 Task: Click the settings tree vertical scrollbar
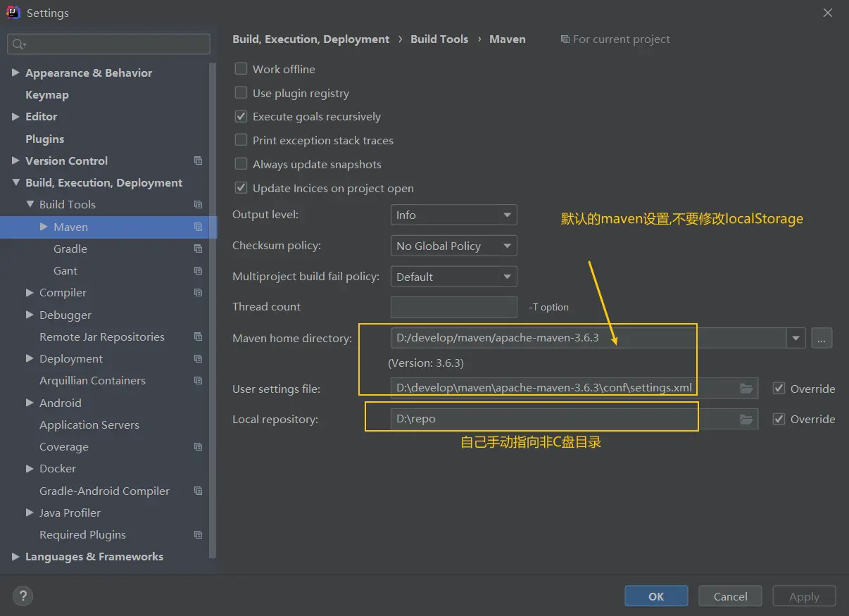(x=213, y=310)
